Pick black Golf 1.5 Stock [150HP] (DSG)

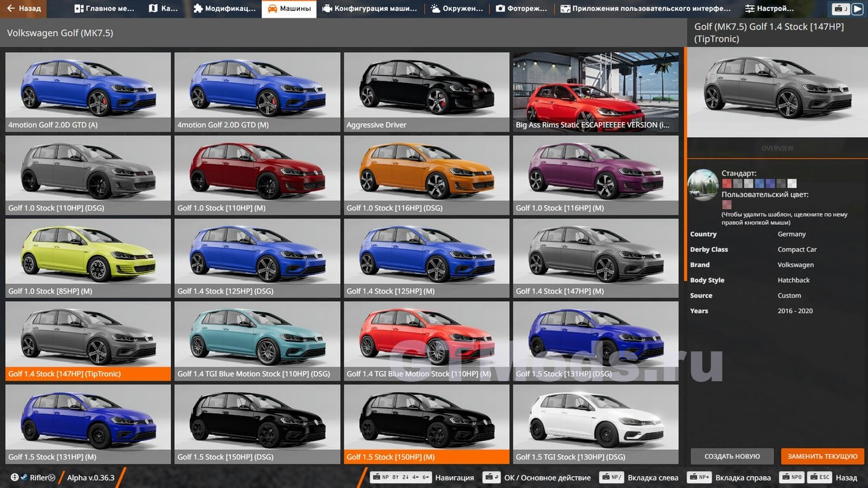coord(257,424)
